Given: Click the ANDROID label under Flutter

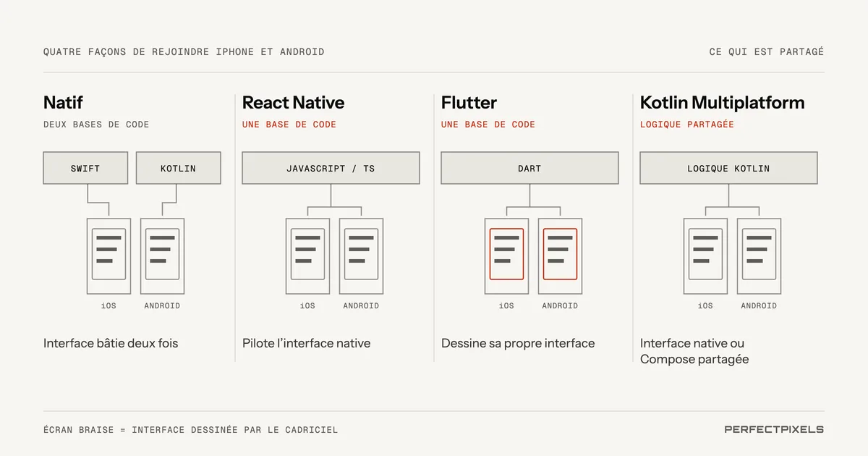Looking at the screenshot, I should coord(560,305).
